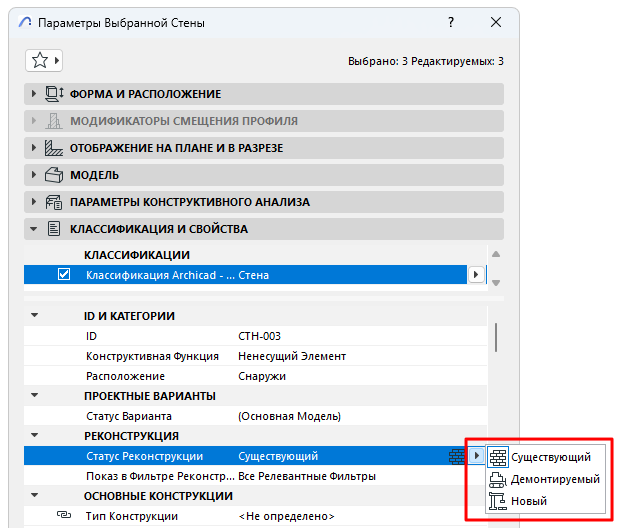The image size is (619, 528).
Task: Click the Конструктивная Функция value Несущий Элемент
Action: pyautogui.click(x=292, y=356)
